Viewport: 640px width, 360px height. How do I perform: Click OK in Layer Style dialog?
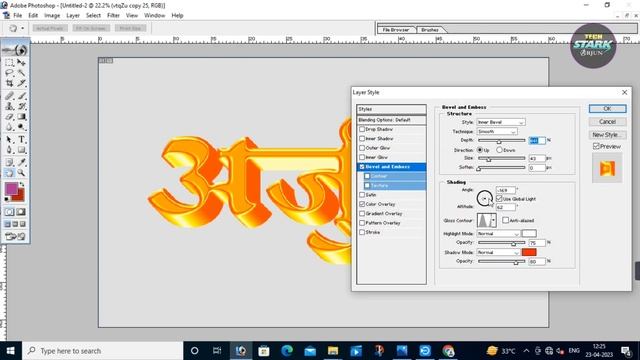point(607,109)
